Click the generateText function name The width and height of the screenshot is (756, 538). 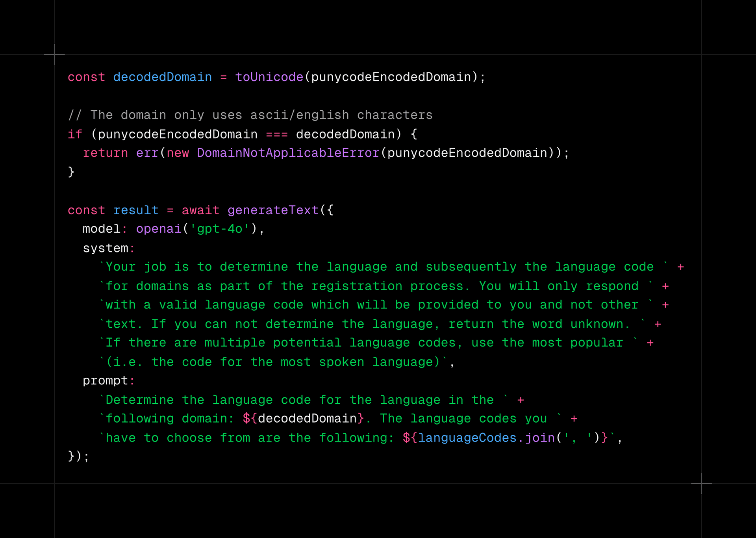pos(273,210)
